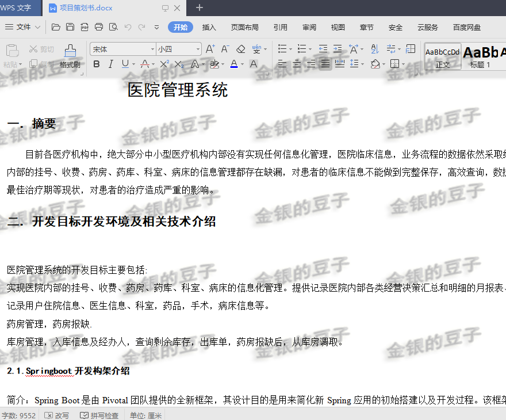Click the increase font size icon
The height and width of the screenshot is (420, 506).
pyautogui.click(x=210, y=49)
